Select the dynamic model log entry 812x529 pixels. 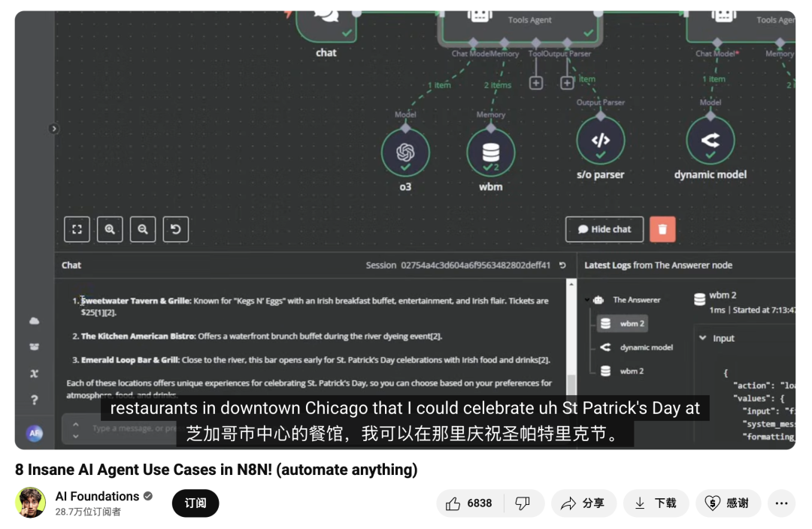(x=637, y=347)
